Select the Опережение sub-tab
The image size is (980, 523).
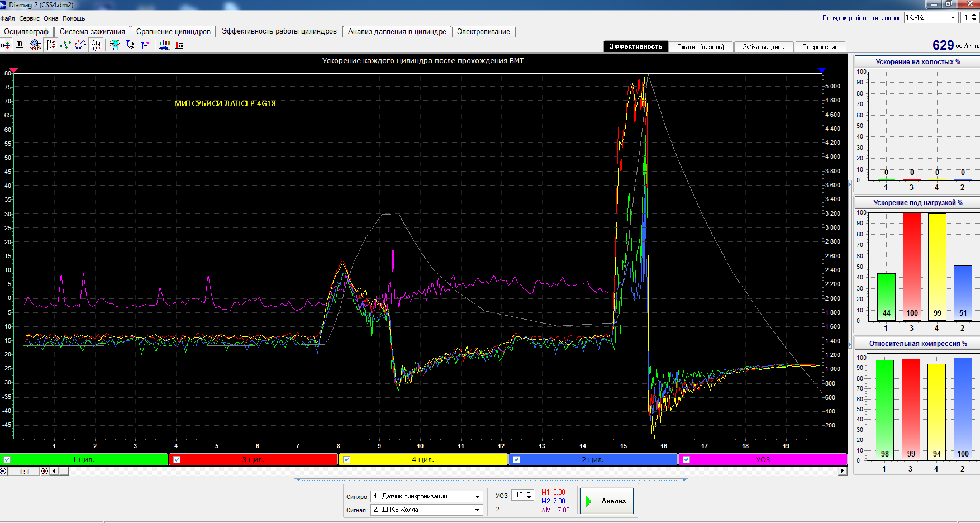point(820,47)
